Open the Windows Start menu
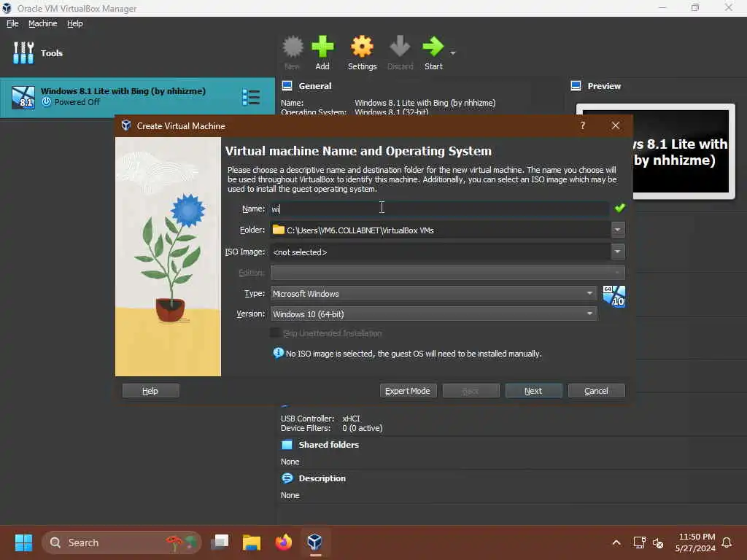This screenshot has width=747, height=560. 23,542
